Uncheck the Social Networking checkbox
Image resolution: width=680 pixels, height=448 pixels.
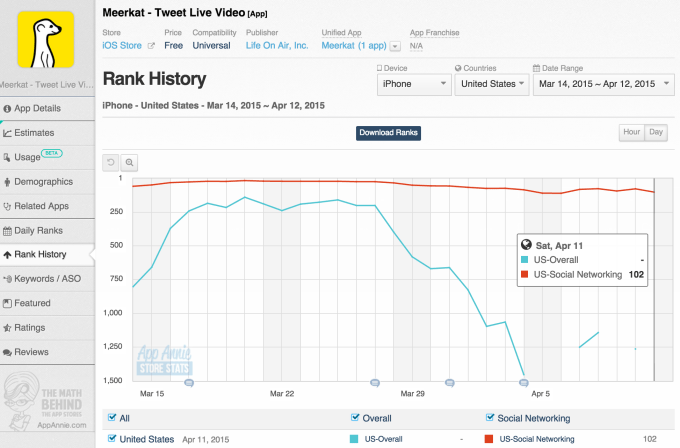pos(489,418)
